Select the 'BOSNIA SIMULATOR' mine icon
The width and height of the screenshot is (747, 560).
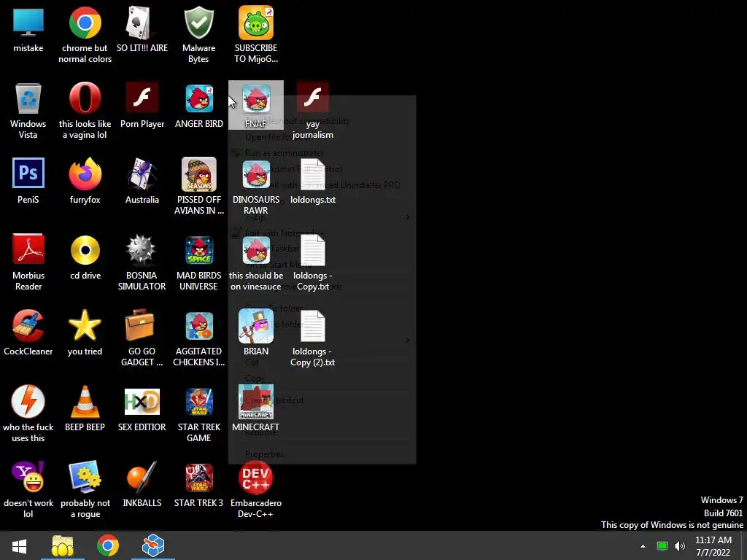coord(142,250)
